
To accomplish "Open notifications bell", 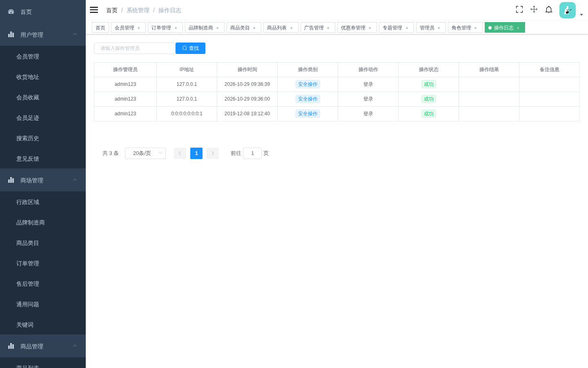I will (x=549, y=9).
